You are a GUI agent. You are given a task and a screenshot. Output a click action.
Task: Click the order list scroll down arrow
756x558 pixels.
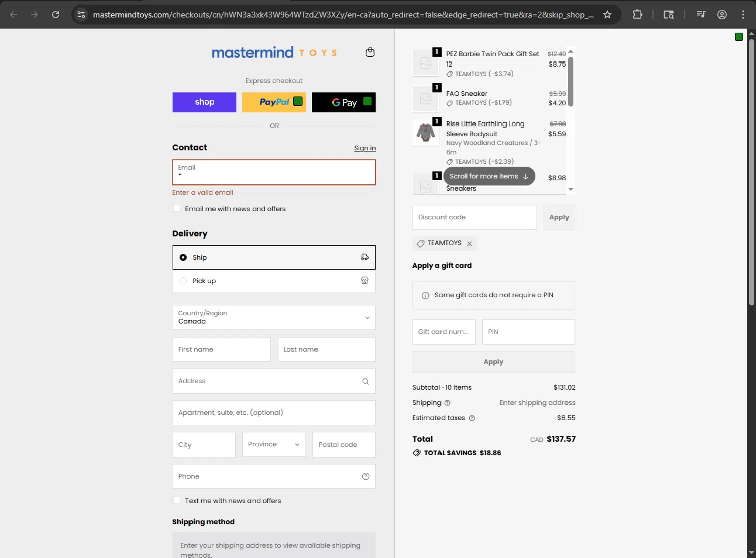click(571, 189)
